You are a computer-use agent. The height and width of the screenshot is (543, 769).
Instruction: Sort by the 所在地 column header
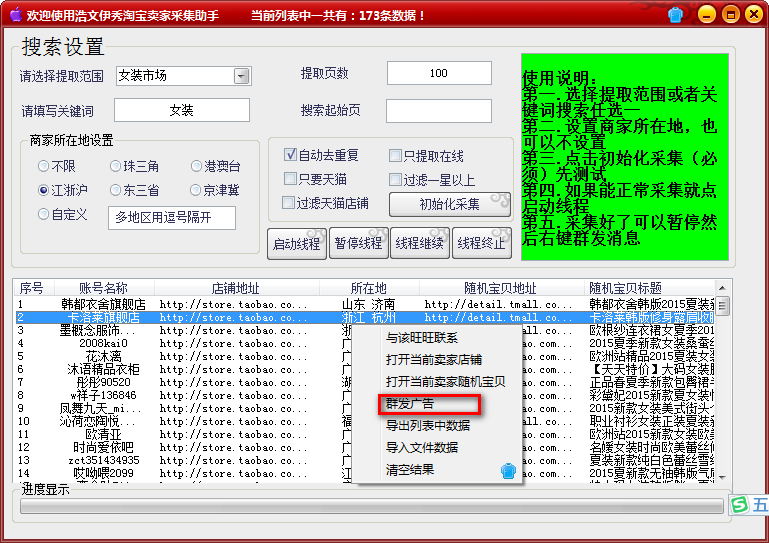[369, 288]
